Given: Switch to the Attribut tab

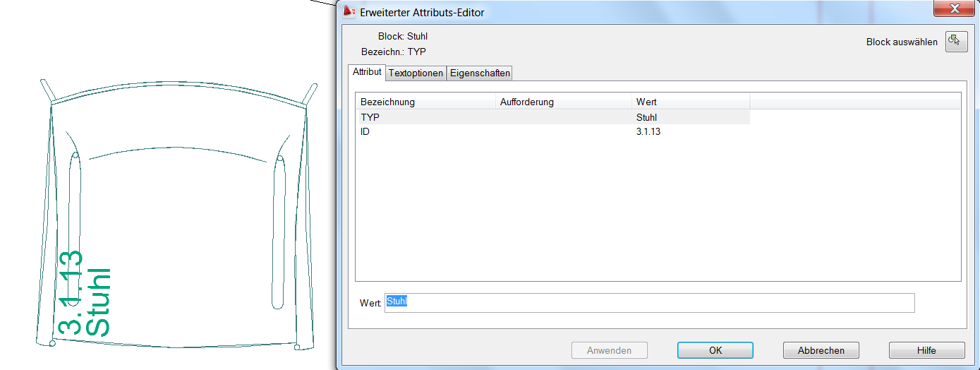Looking at the screenshot, I should (367, 72).
